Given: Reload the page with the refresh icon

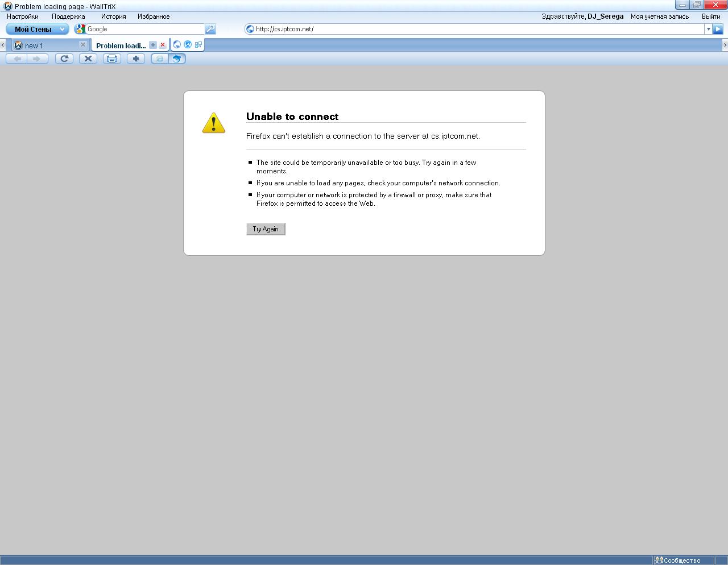Looking at the screenshot, I should 64,59.
